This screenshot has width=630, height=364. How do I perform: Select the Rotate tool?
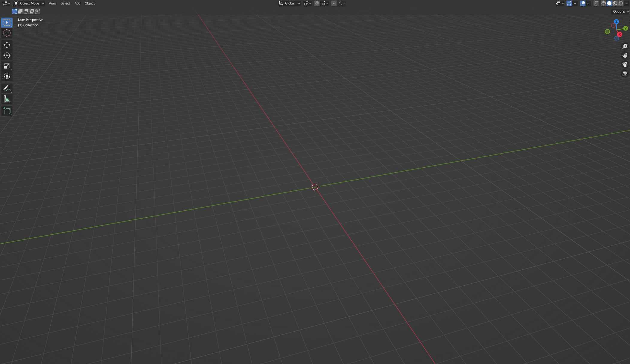pos(7,55)
